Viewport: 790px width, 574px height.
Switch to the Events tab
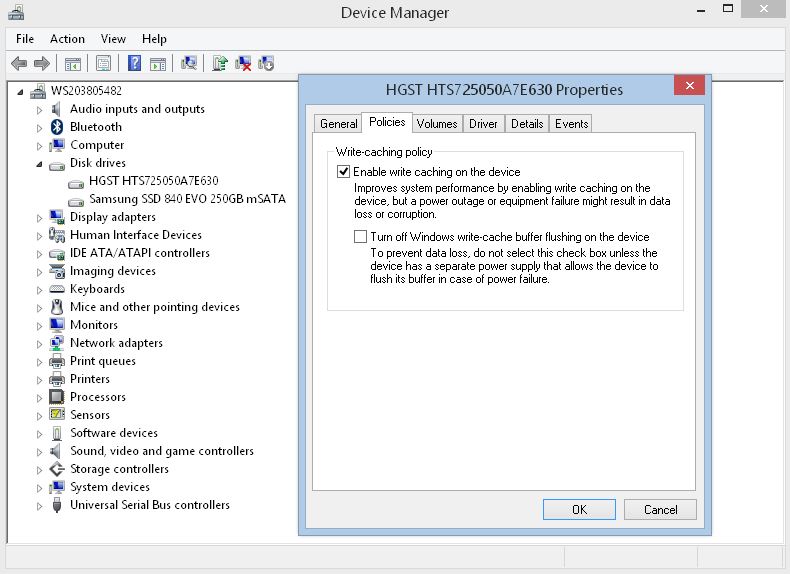click(x=571, y=123)
